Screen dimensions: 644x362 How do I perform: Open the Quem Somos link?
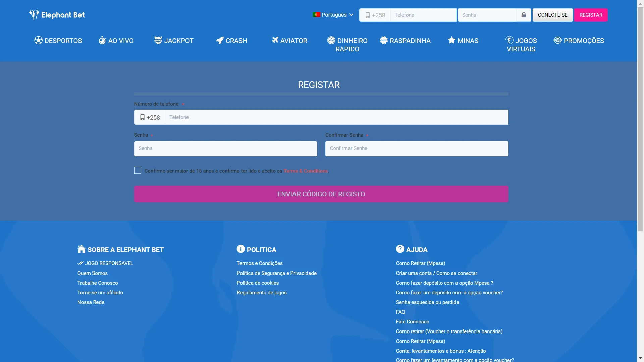click(93, 273)
